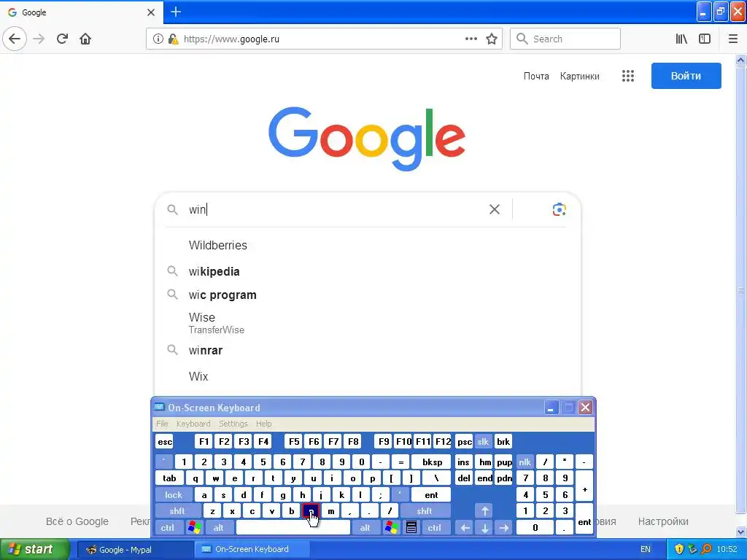747x560 pixels.
Task: Open the browser hamburger menu
Action: (733, 39)
